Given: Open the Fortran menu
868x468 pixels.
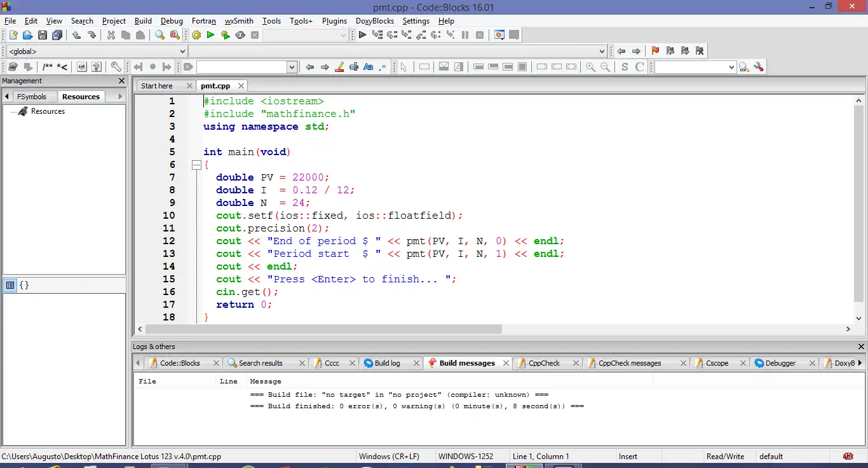Looking at the screenshot, I should (x=204, y=21).
